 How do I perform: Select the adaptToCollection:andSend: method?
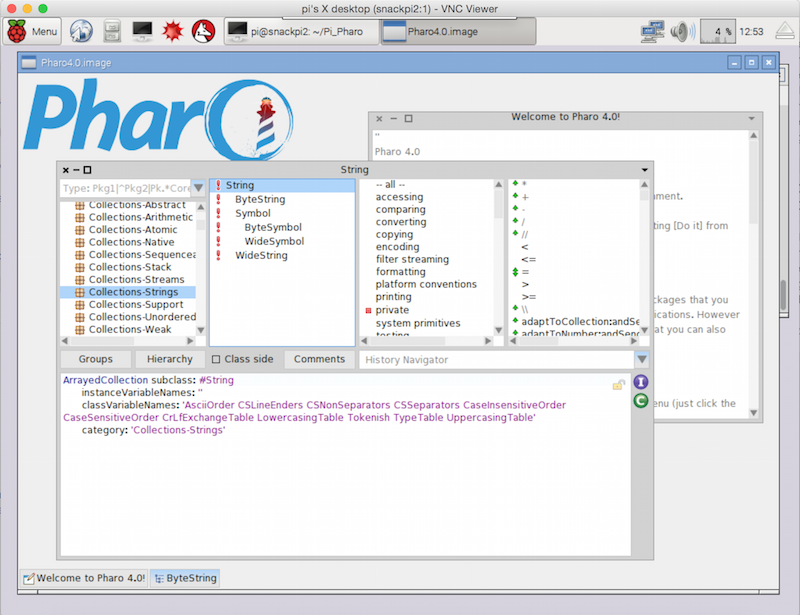click(580, 322)
